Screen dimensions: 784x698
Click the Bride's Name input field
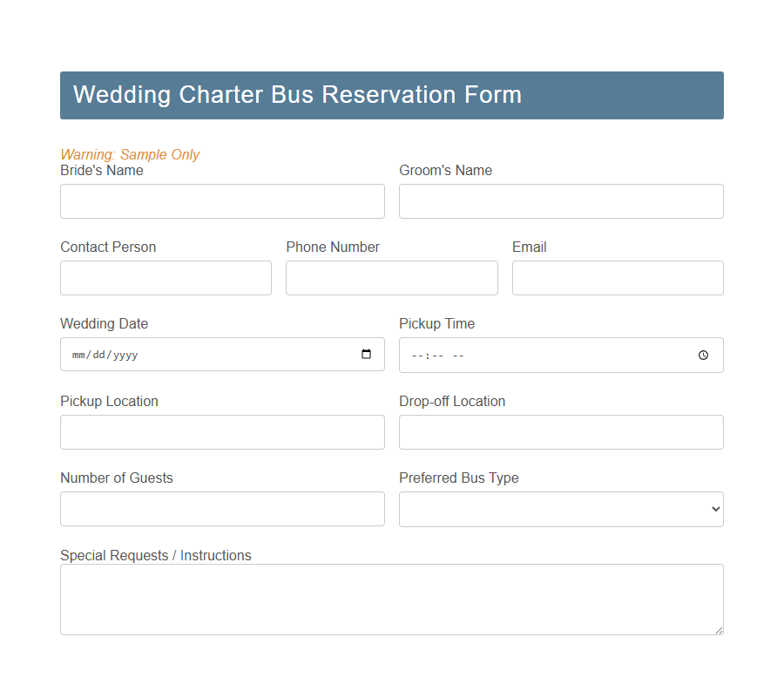pyautogui.click(x=222, y=201)
